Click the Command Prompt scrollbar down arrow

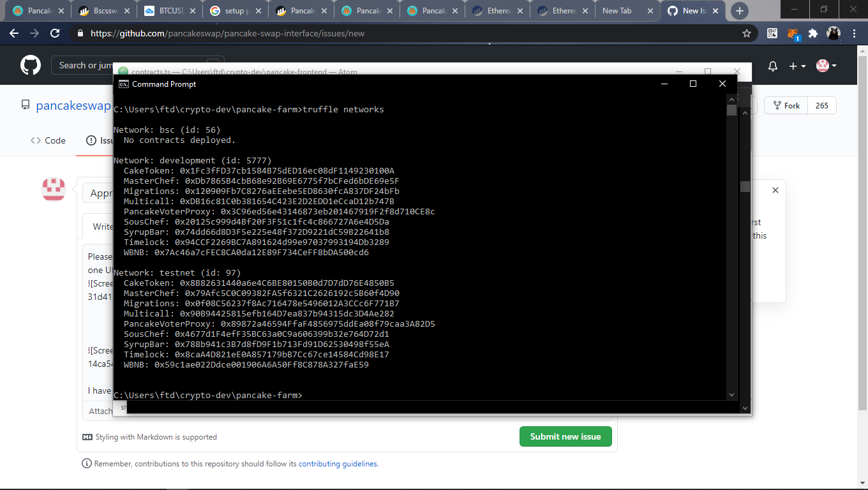pyautogui.click(x=731, y=395)
